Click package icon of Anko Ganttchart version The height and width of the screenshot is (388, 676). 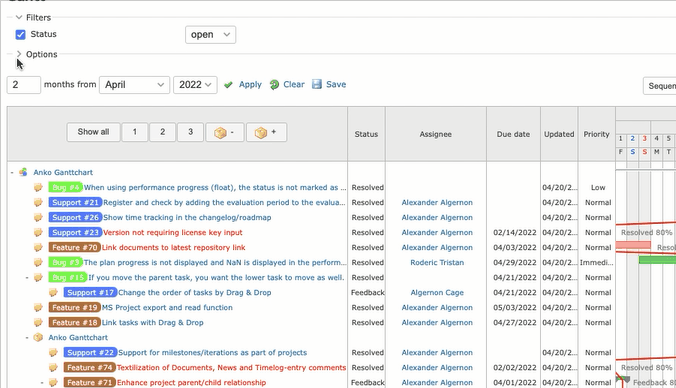point(38,338)
